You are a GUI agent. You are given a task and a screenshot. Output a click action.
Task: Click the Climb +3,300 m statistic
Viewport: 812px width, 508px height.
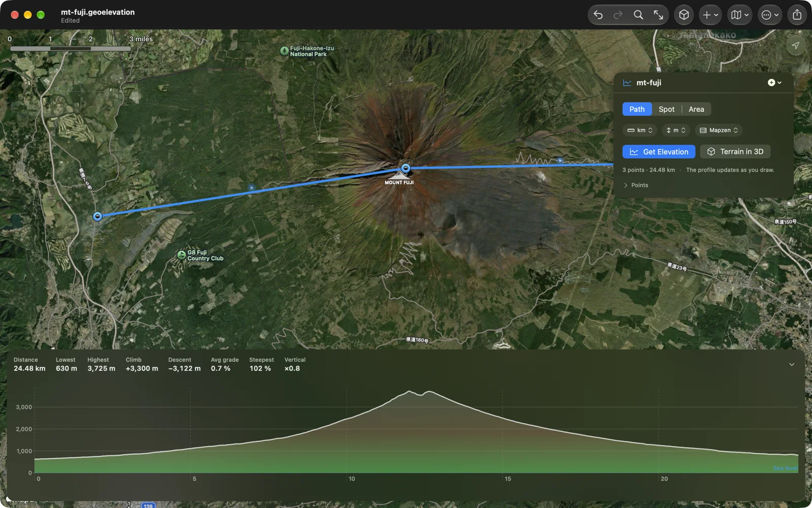pyautogui.click(x=142, y=364)
